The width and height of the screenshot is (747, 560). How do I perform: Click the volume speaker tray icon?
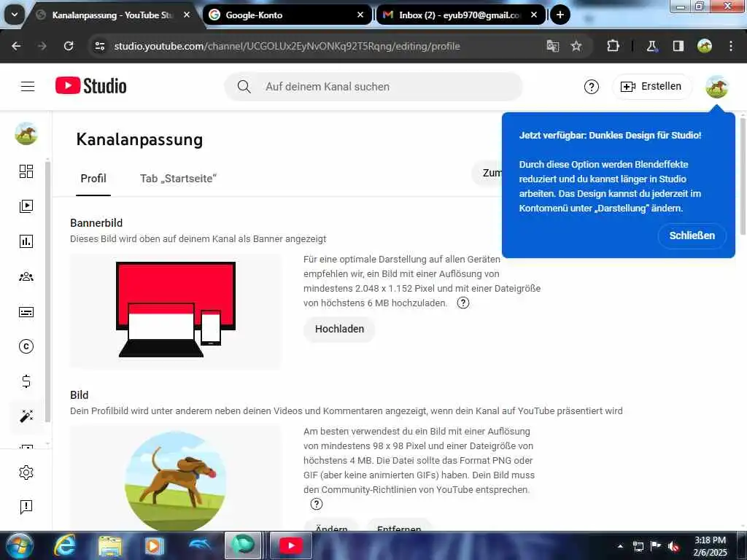pyautogui.click(x=673, y=546)
